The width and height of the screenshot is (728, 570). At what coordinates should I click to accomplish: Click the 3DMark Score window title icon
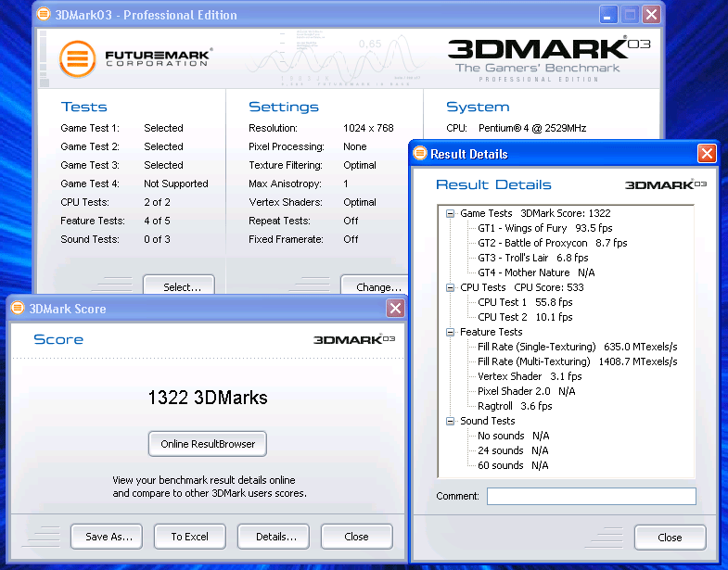click(x=18, y=308)
